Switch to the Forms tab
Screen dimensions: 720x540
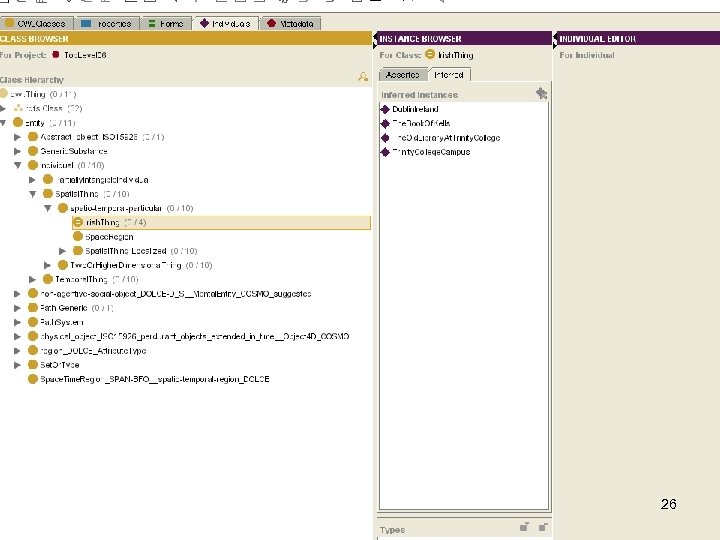[x=166, y=23]
